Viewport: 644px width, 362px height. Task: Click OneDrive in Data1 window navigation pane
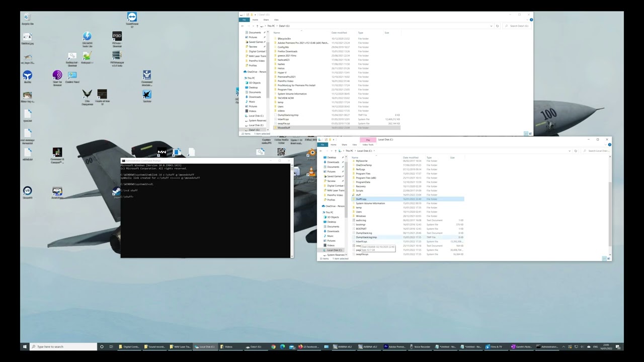[x=256, y=72]
